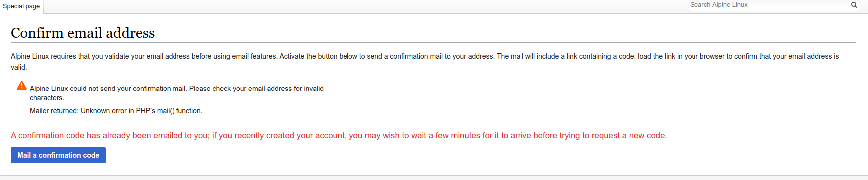
Task: Focus the Search Alpine Linux field
Action: pyautogui.click(x=769, y=5)
